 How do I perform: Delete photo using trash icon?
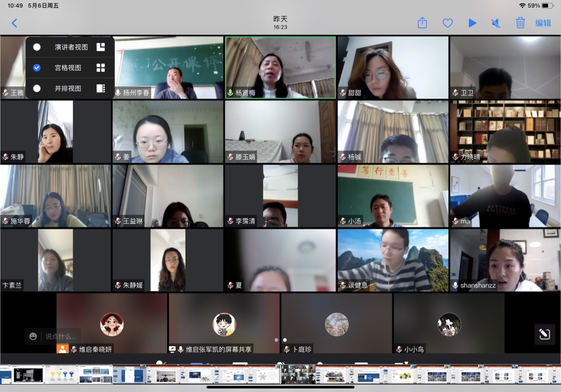(x=520, y=23)
